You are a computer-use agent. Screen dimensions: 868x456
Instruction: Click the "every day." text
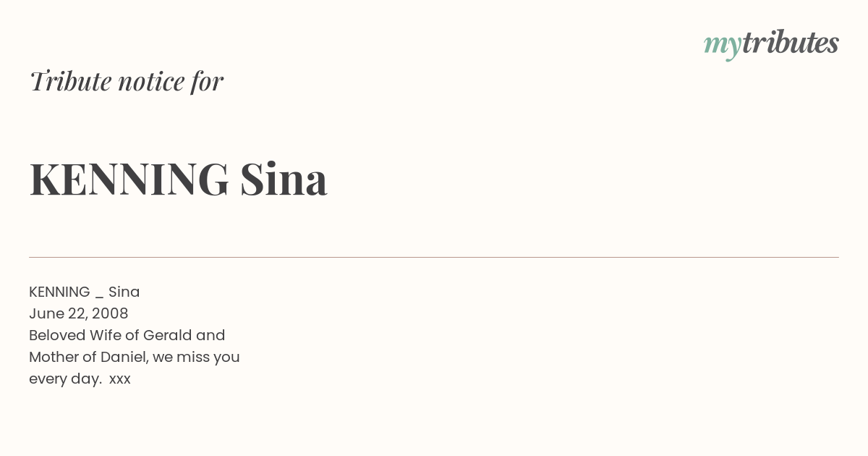pos(65,379)
